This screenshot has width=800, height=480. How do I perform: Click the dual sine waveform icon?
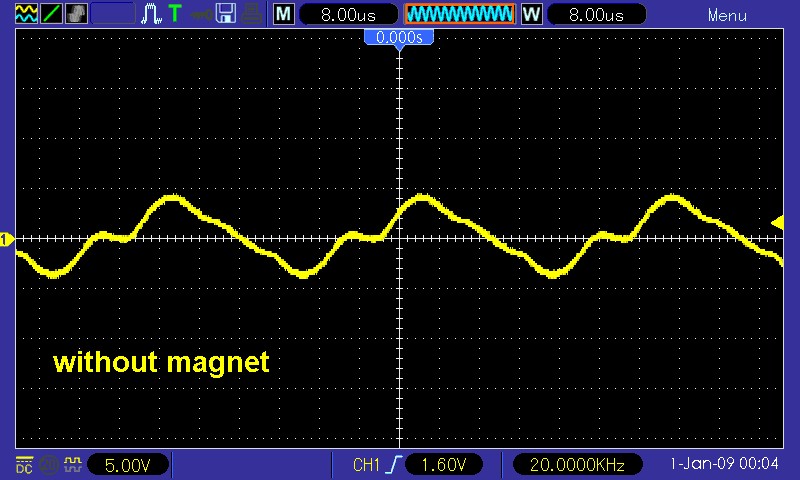[x=27, y=14]
